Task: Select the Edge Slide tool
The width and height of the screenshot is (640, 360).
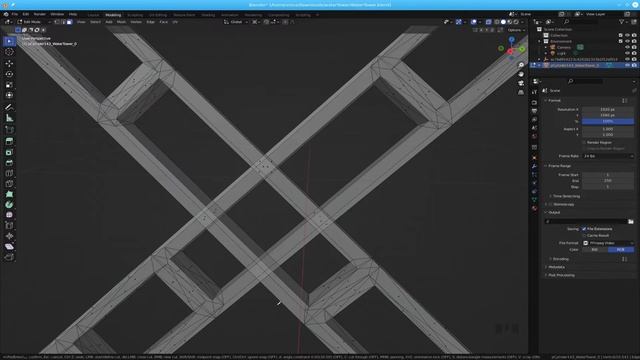Action: coord(9,226)
